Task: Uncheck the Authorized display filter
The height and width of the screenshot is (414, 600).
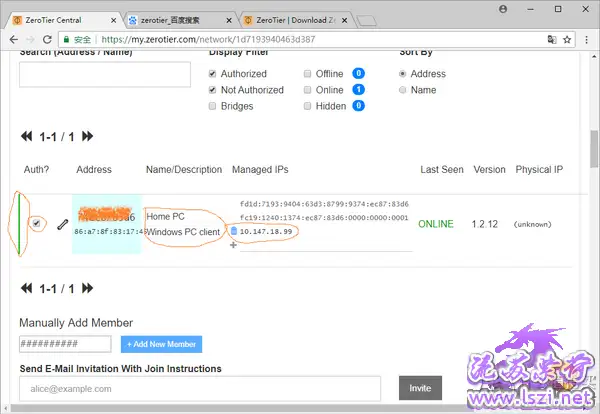Action: click(x=212, y=73)
